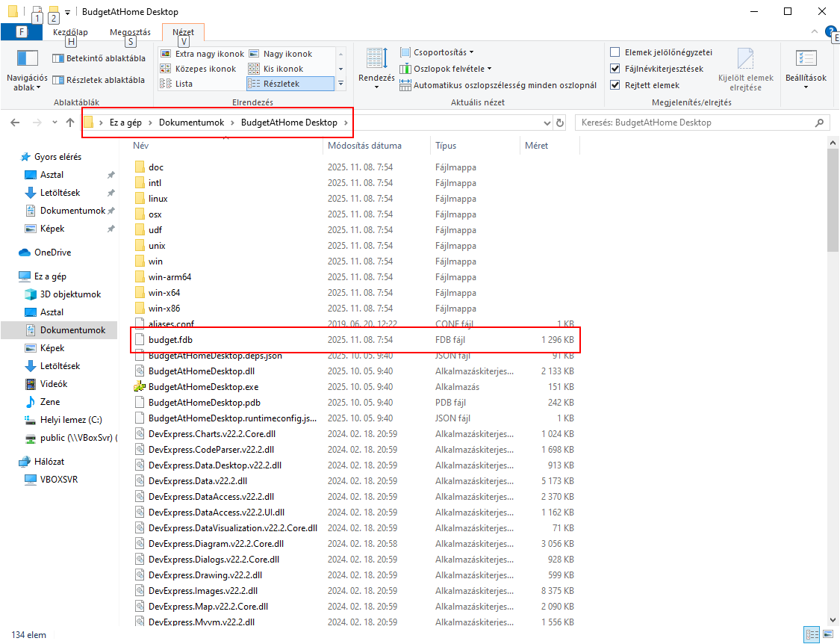Switch to large thumbnails view icon in status bar
Screen dimensions: 840x644
click(x=829, y=635)
